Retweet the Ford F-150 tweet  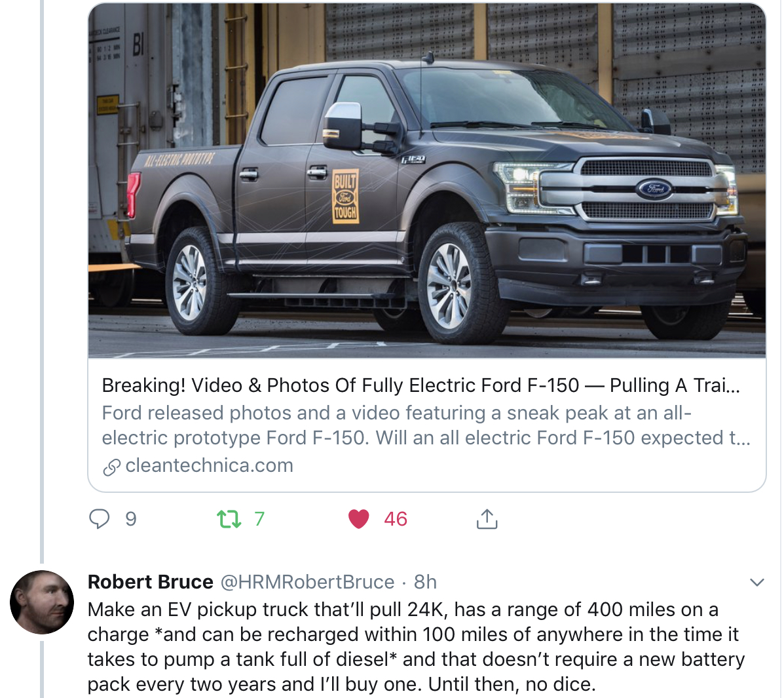(229, 519)
